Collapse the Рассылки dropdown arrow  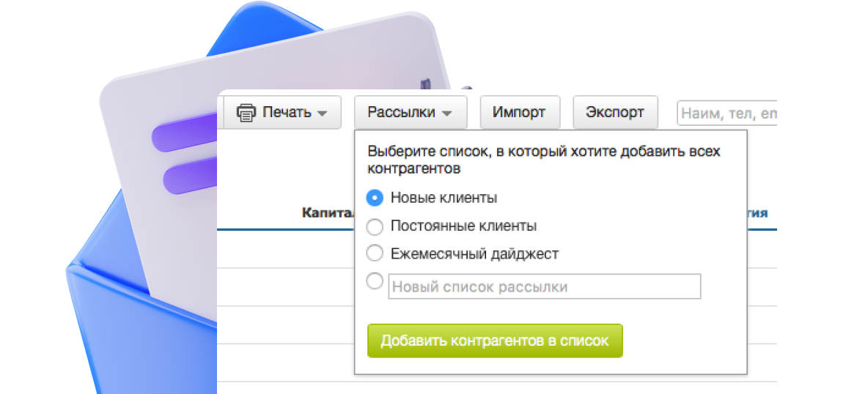(447, 114)
